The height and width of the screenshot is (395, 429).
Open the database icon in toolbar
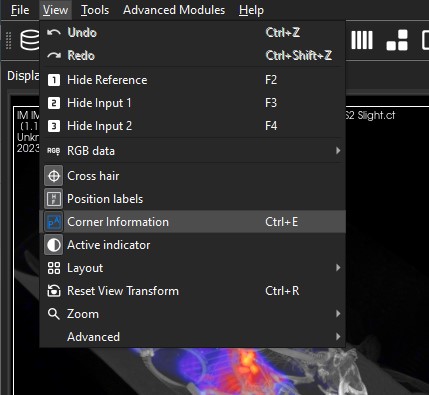[30, 40]
